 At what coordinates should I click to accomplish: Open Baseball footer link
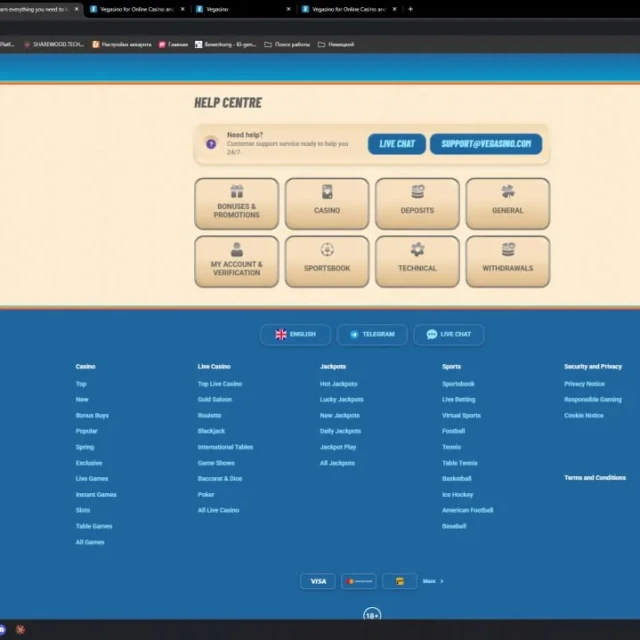click(x=454, y=526)
